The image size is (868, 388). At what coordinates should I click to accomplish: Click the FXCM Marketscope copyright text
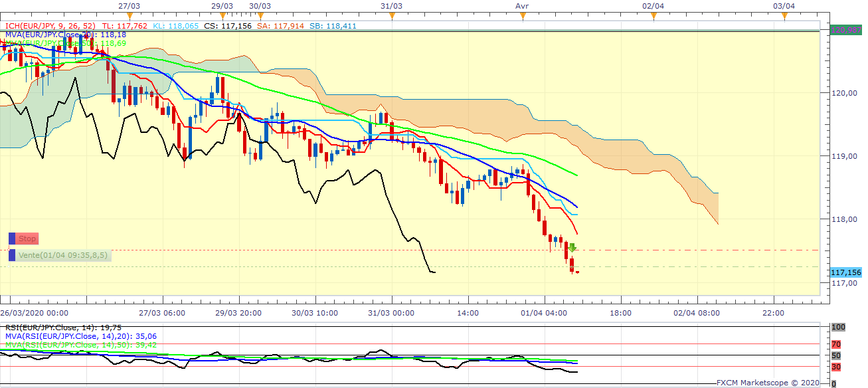tap(768, 383)
